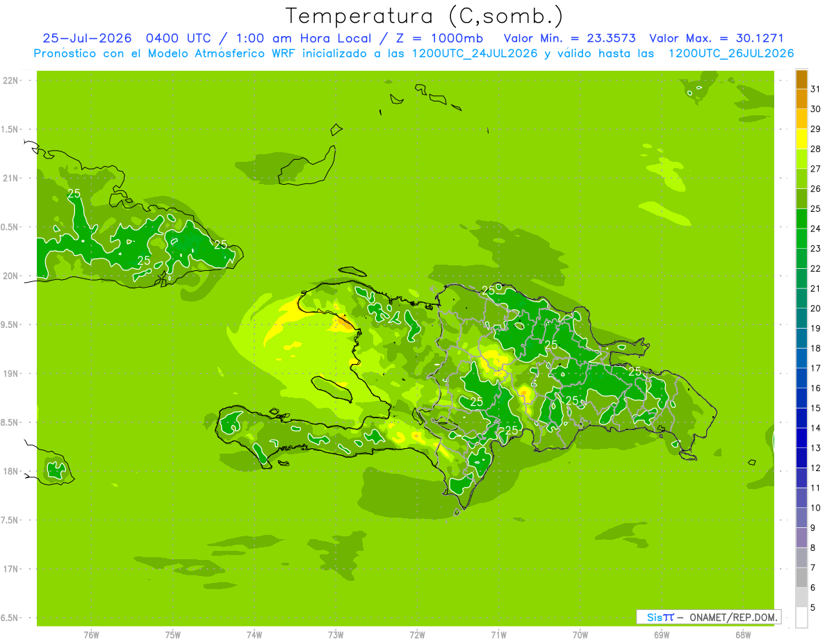Viewport: 834px width, 644px height.
Task: Click the legend value "21"
Action: pyautogui.click(x=815, y=288)
